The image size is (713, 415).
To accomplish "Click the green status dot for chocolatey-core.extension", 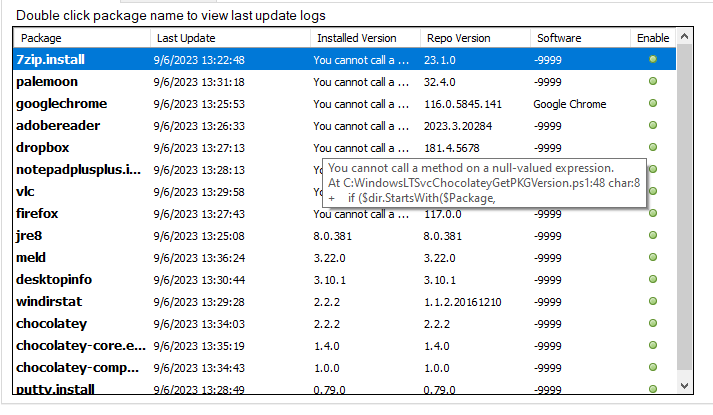I will (653, 346).
